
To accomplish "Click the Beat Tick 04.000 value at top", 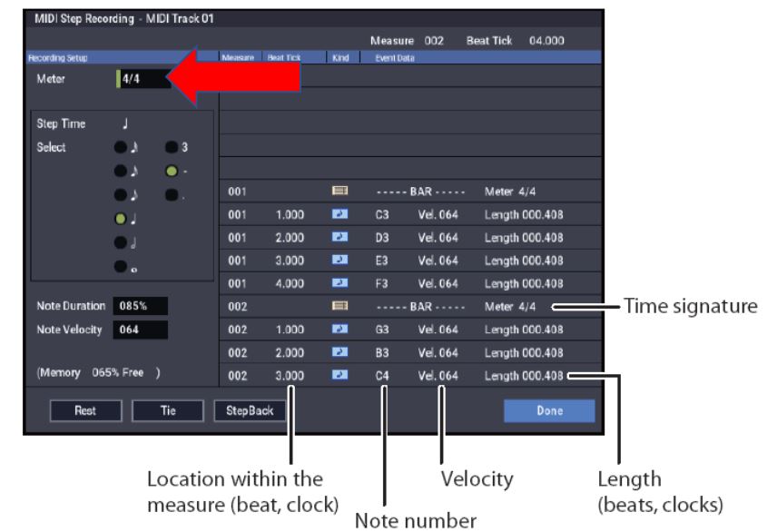I will [x=546, y=41].
